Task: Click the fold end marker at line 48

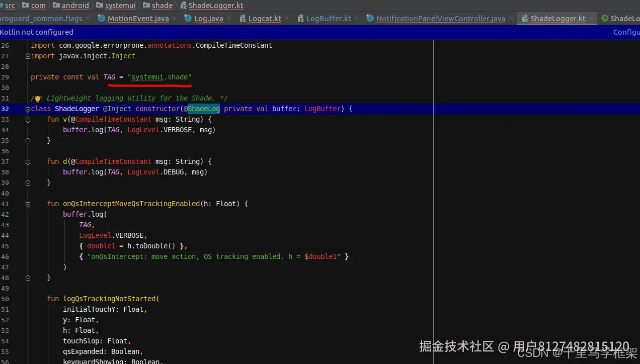Action: point(28,278)
